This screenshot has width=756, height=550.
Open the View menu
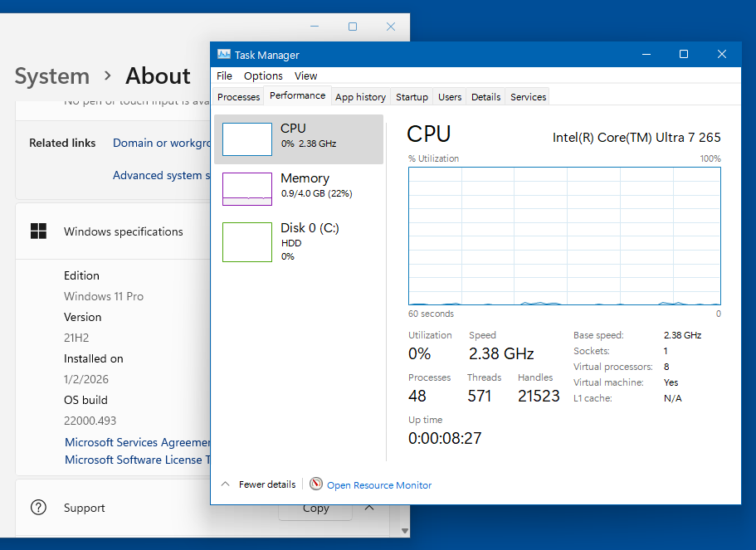pyautogui.click(x=306, y=76)
